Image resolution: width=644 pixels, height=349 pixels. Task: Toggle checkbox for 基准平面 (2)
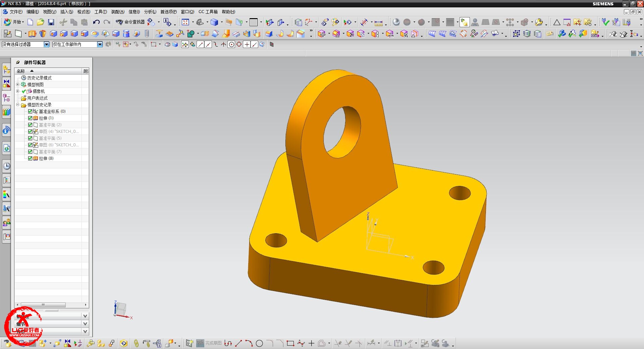click(x=30, y=125)
